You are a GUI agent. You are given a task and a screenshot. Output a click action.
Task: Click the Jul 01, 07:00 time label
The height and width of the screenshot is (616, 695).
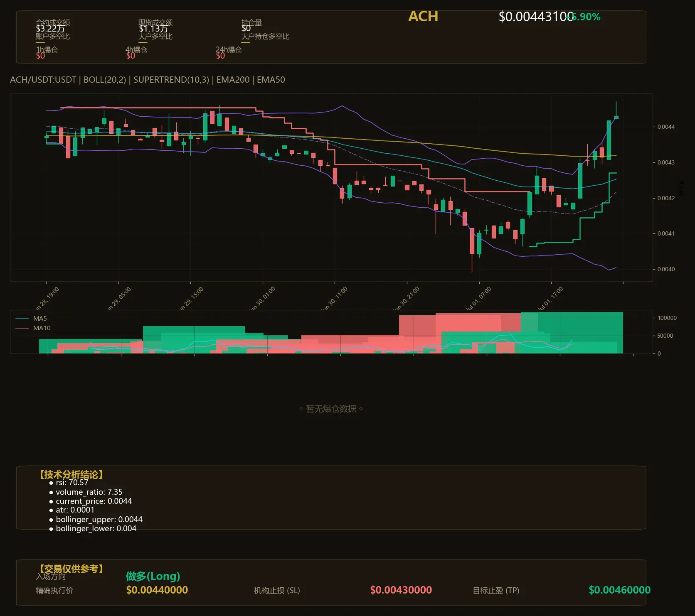pos(478,299)
